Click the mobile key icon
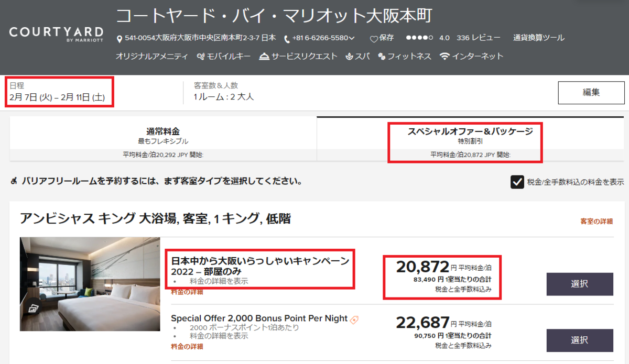 pyautogui.click(x=201, y=56)
